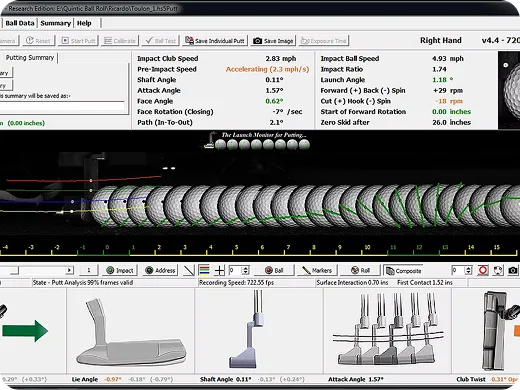The width and height of the screenshot is (520, 390).
Task: Open the Help menu
Action: (84, 23)
